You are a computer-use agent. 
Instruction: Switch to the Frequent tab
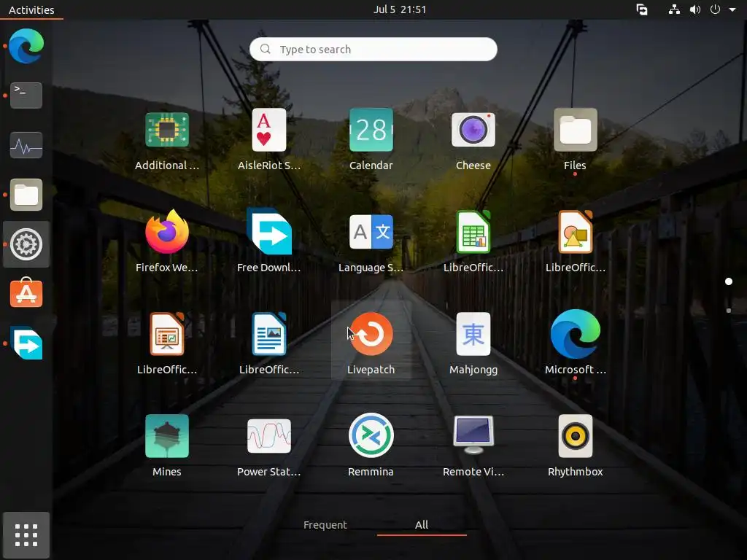coord(325,525)
